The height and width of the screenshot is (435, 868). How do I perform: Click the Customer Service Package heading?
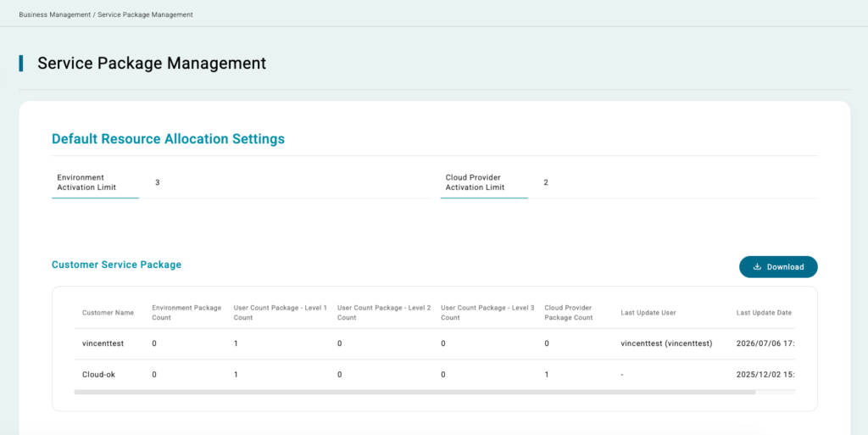[116, 265]
